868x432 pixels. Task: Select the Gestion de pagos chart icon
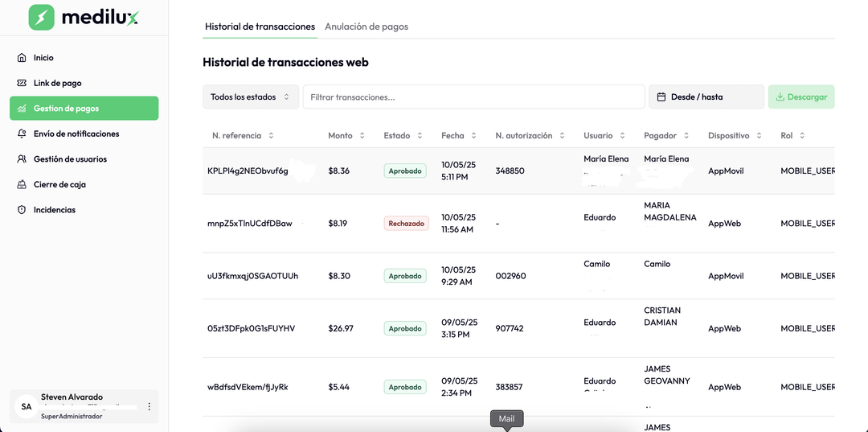tap(22, 109)
